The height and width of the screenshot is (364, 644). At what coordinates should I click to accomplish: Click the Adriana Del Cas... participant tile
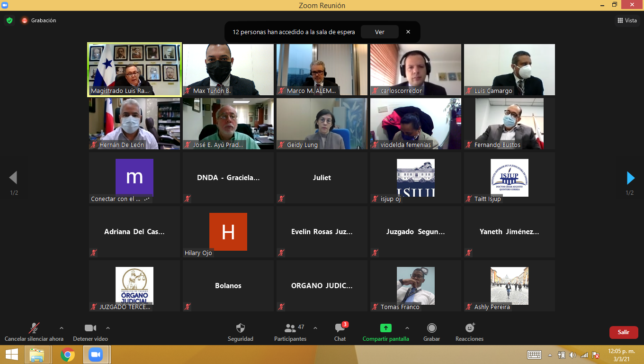click(134, 232)
